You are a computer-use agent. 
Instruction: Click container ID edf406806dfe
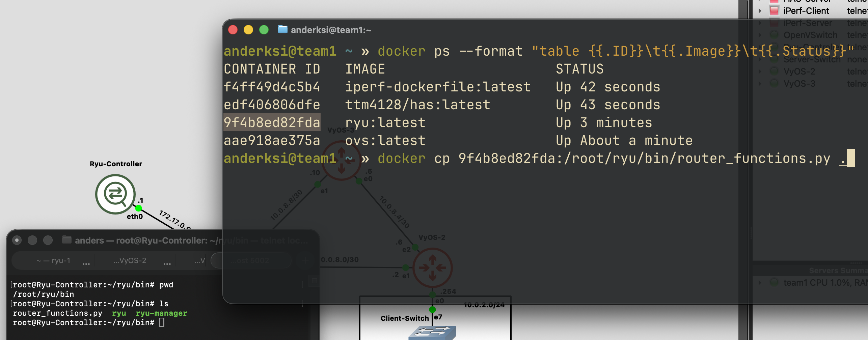click(x=272, y=105)
